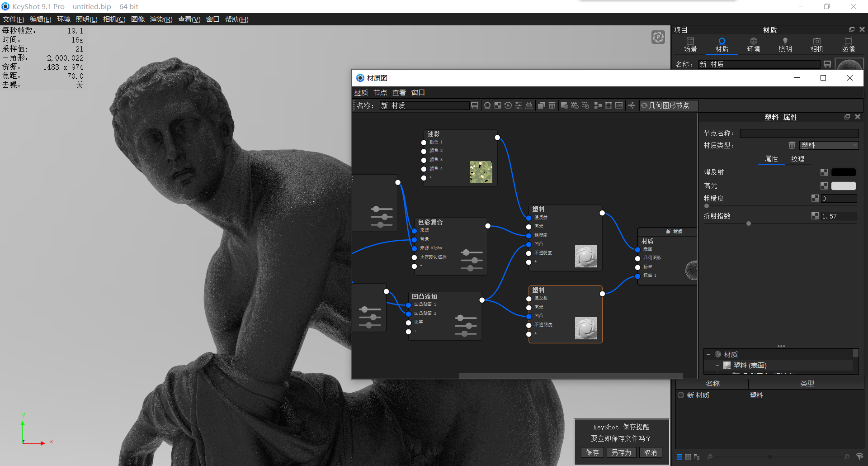Screen dimensions: 868x466
Task: Click the delete node trash icon
Action: pos(552,105)
